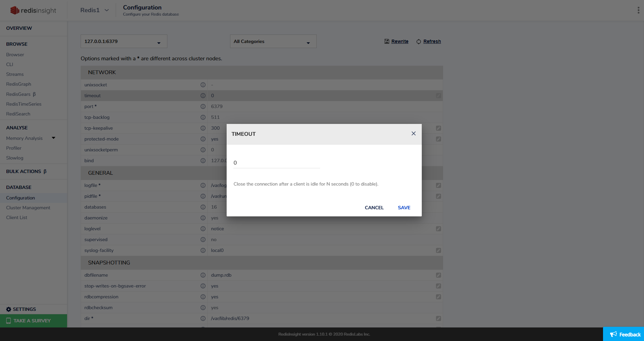
Task: Expand the Memory Analysis submenu arrow
Action: point(54,138)
